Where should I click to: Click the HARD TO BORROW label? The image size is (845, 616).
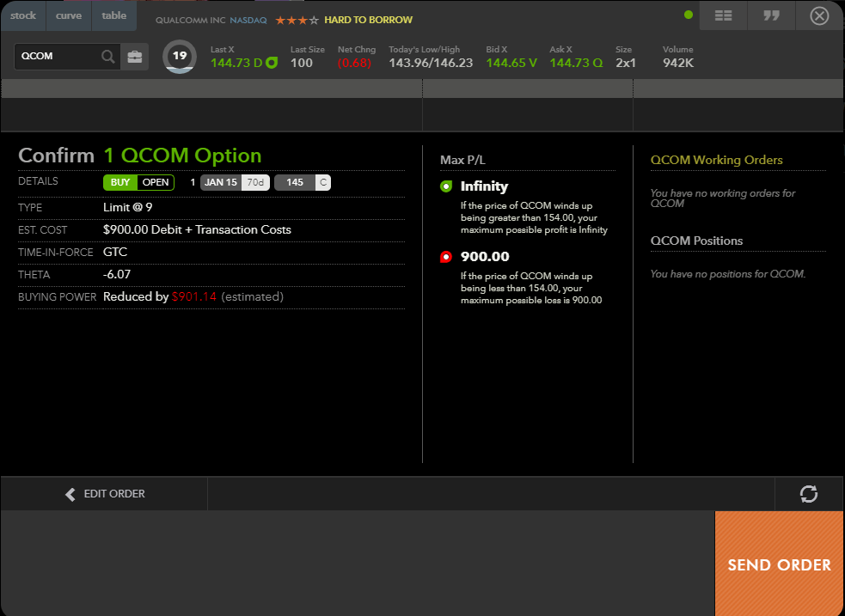369,20
